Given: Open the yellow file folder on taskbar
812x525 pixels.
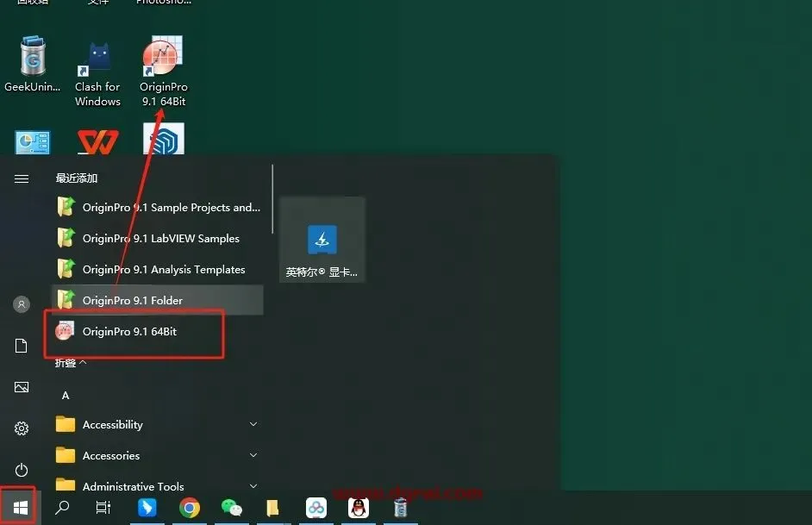Looking at the screenshot, I should click(x=272, y=508).
